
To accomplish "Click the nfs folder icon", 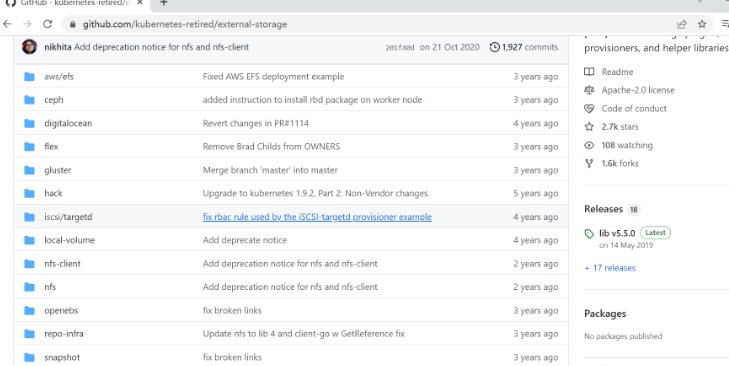I will (29, 287).
